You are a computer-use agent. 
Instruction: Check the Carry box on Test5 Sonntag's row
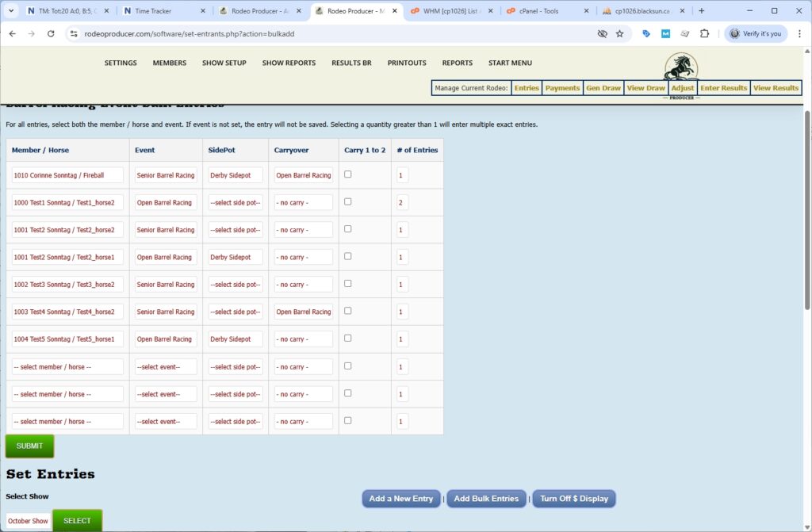click(x=347, y=338)
